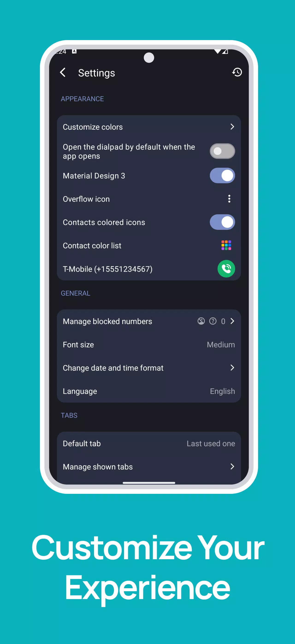Screen dimensions: 295x644
Task: Open the history clock icon
Action: pos(237,72)
